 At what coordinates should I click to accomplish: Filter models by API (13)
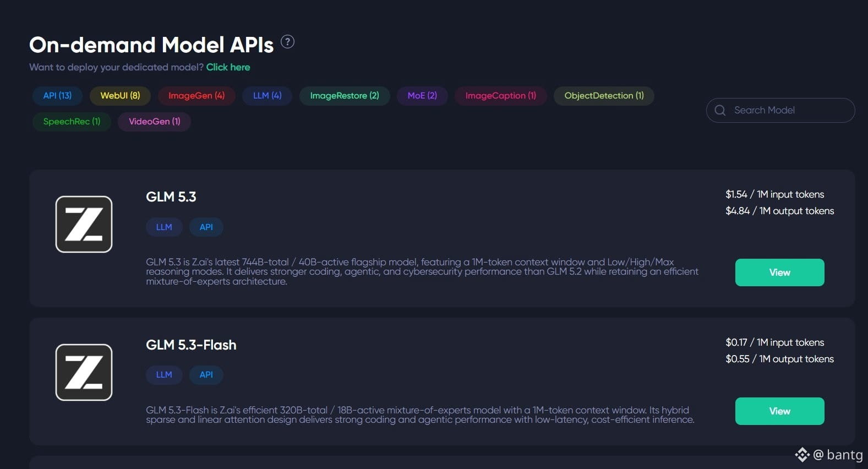pyautogui.click(x=57, y=96)
